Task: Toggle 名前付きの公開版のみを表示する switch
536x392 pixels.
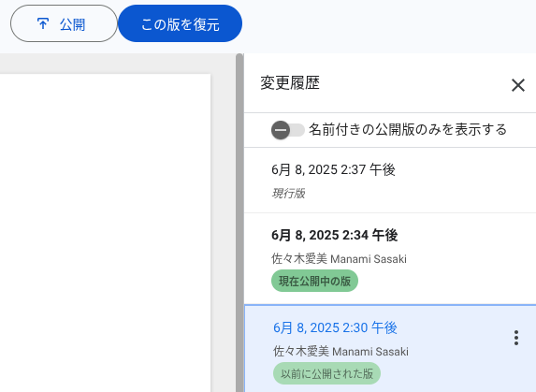Action: tap(288, 130)
